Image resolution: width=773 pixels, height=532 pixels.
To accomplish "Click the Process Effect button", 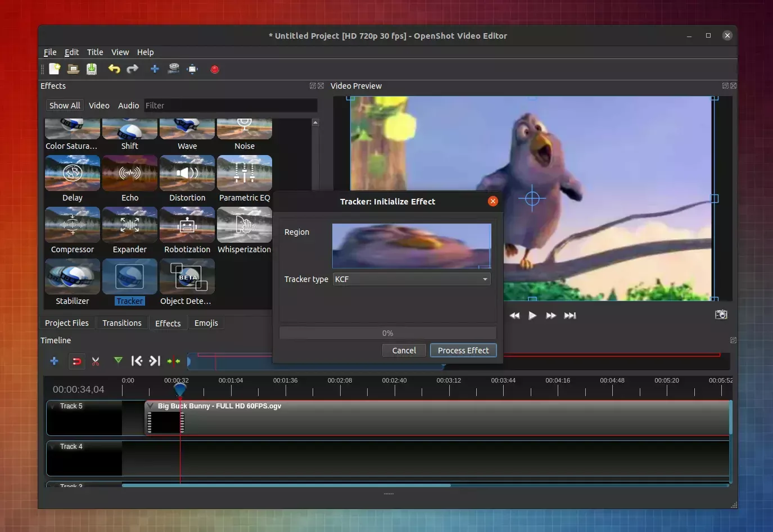I will (463, 350).
